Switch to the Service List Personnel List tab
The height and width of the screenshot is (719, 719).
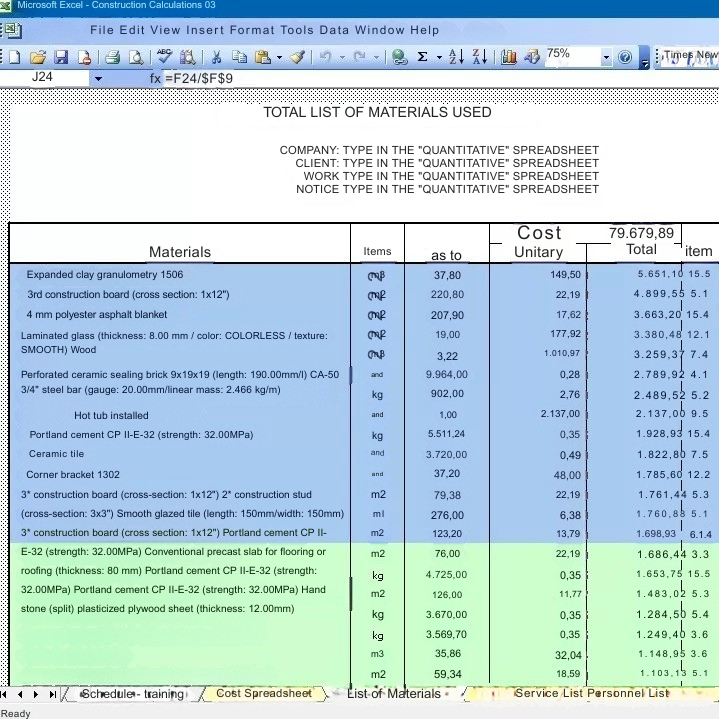coord(591,693)
